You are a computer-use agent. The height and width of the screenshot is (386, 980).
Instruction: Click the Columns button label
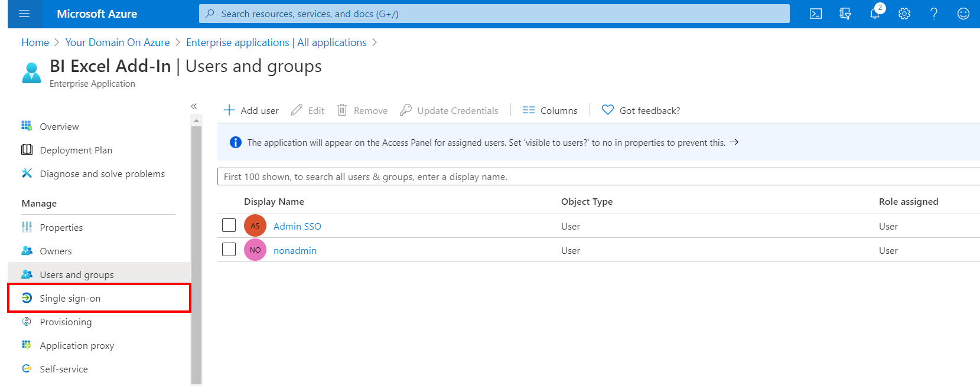point(559,110)
